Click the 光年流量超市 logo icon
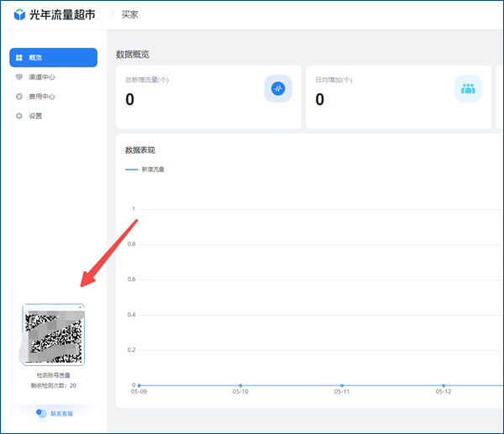 19,14
